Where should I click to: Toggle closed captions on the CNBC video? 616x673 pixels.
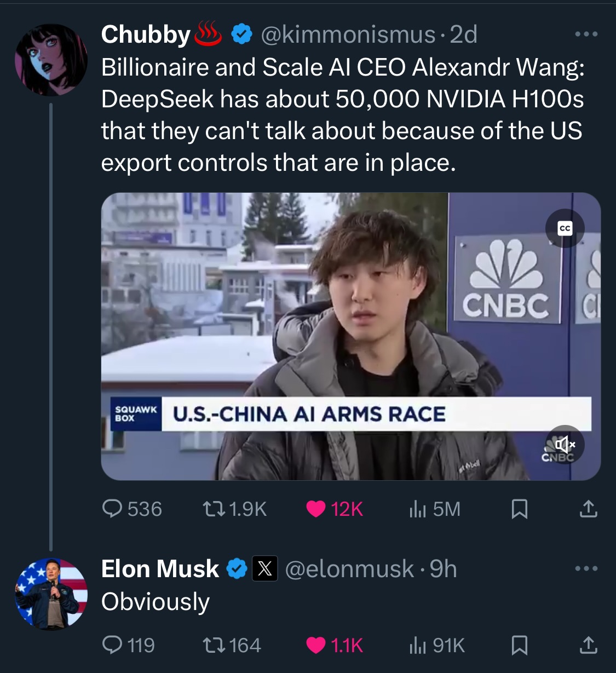tap(565, 228)
